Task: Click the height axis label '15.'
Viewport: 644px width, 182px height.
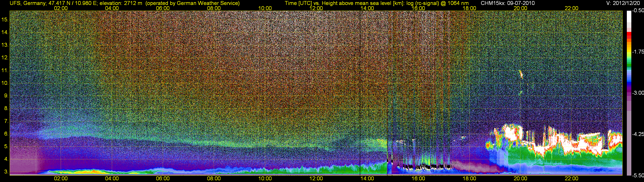Action: point(5,19)
